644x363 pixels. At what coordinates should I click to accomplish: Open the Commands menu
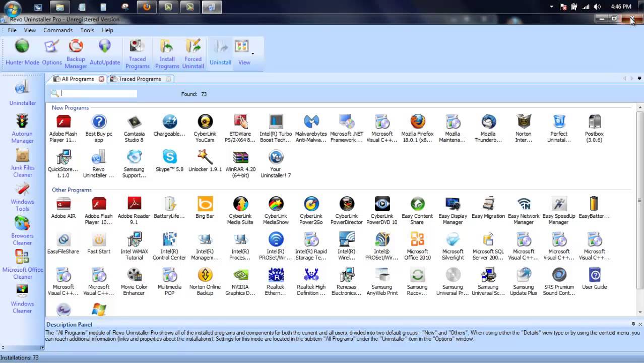pos(58,30)
